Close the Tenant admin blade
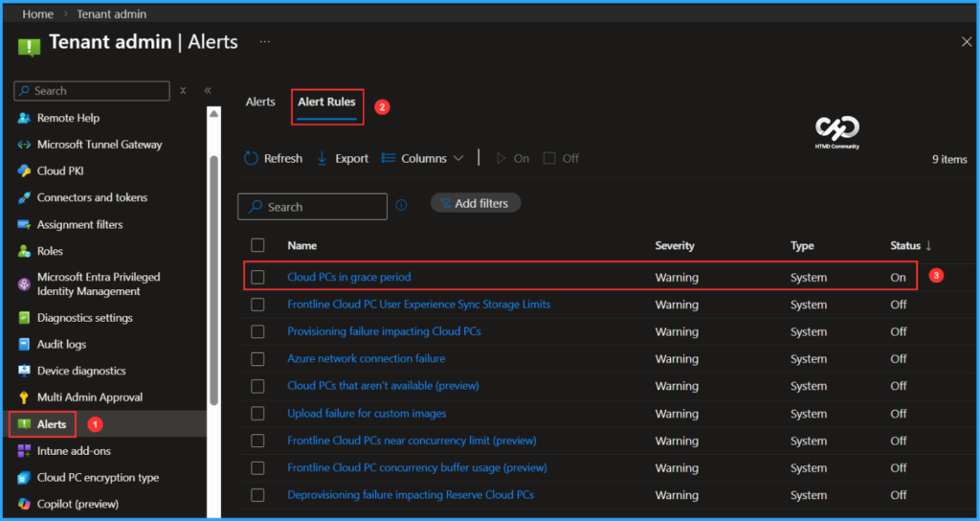Image resolution: width=980 pixels, height=521 pixels. [966, 42]
